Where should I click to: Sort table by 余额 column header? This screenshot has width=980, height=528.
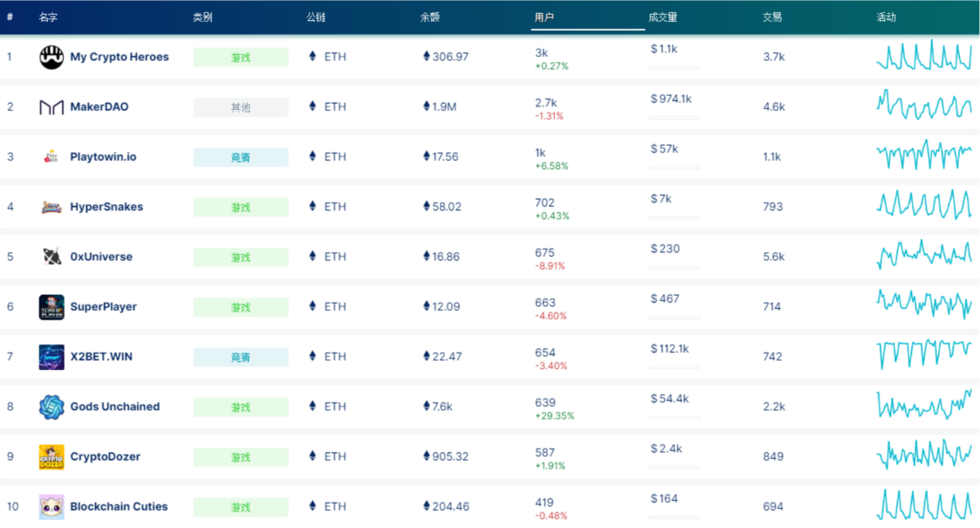pyautogui.click(x=429, y=17)
